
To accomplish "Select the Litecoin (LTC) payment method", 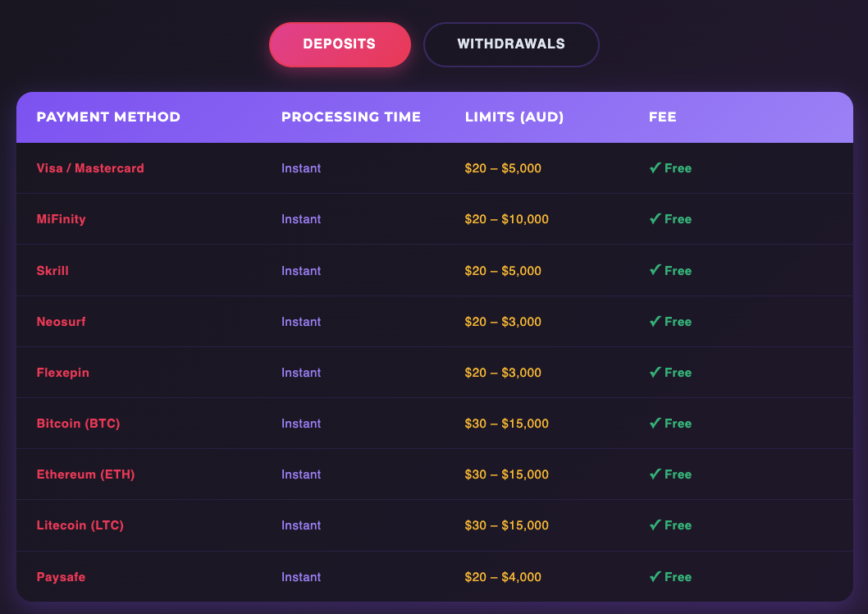I will (80, 525).
